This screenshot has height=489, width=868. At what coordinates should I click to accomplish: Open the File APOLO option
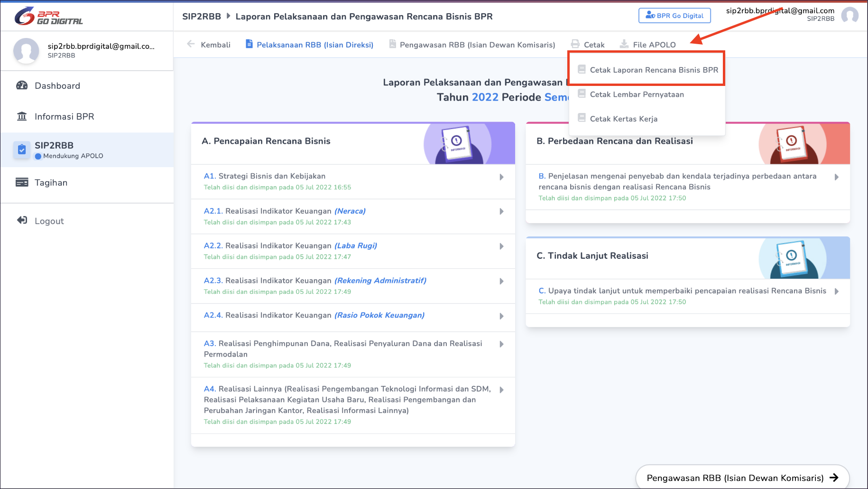(647, 45)
